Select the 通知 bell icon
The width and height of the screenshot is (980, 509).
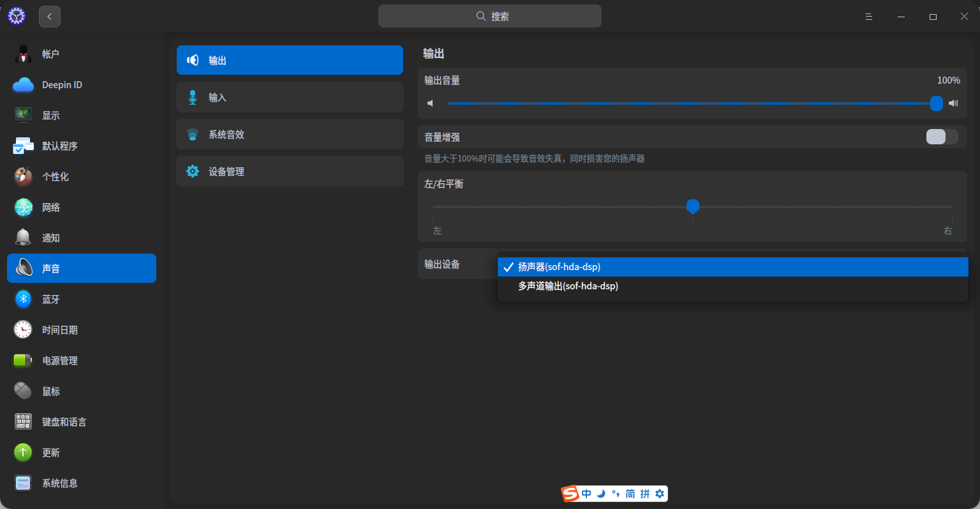coord(24,238)
